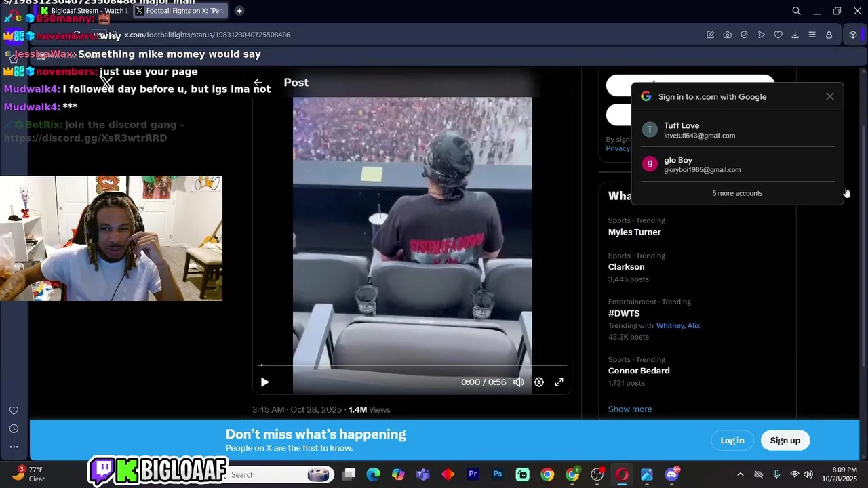Open the privacy shield icon

745,35
